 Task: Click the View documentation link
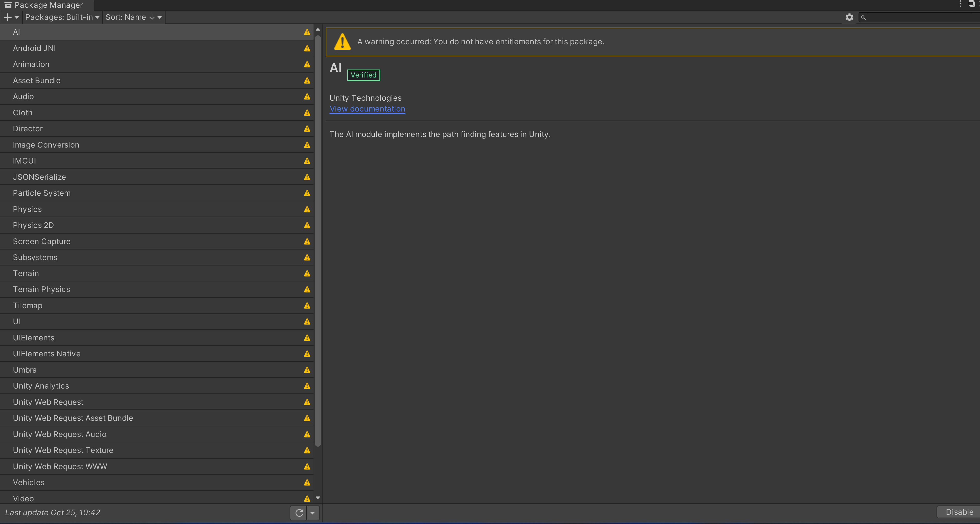[367, 109]
